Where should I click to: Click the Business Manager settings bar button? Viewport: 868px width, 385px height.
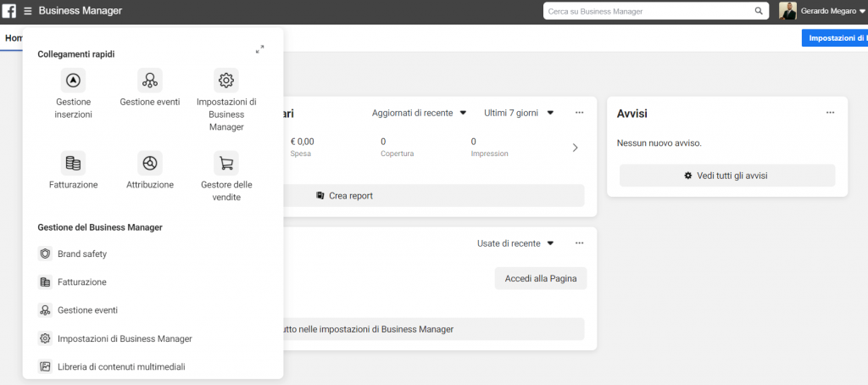click(x=434, y=329)
